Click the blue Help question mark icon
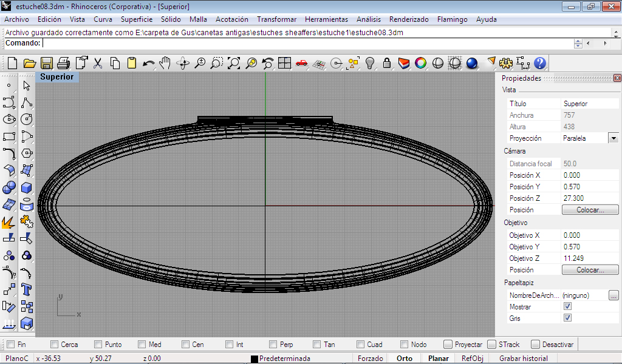The image size is (622, 364). (540, 63)
